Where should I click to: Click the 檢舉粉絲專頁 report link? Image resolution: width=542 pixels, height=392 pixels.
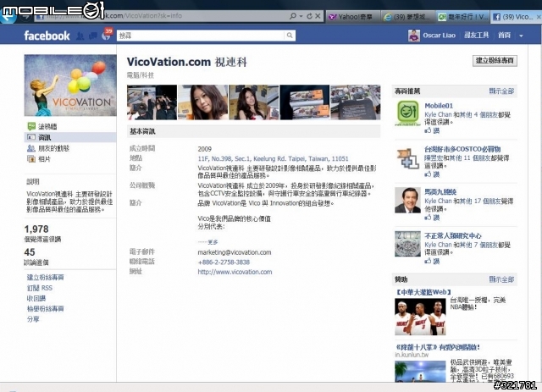click(x=45, y=308)
